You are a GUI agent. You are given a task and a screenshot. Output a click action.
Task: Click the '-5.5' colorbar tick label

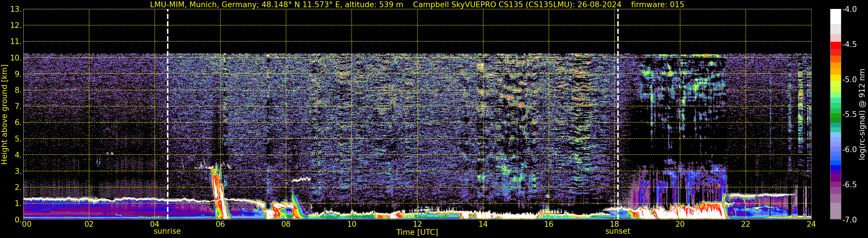(849, 115)
